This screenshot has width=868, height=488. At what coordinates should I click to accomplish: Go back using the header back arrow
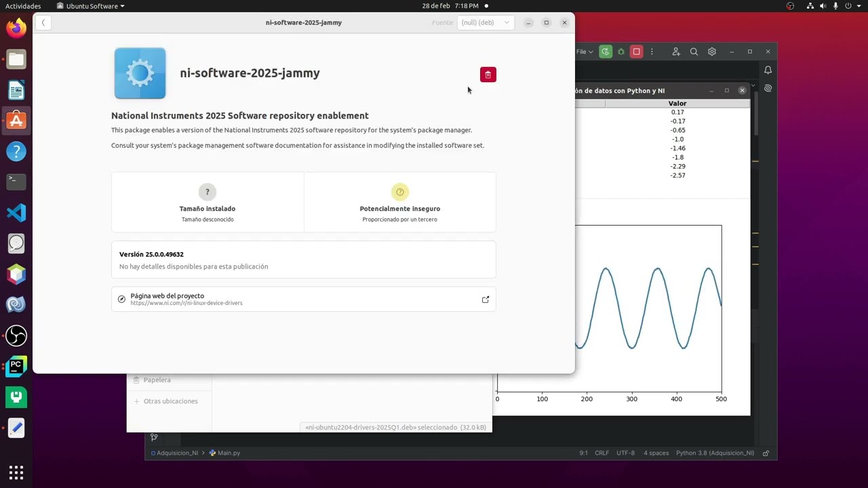43,22
